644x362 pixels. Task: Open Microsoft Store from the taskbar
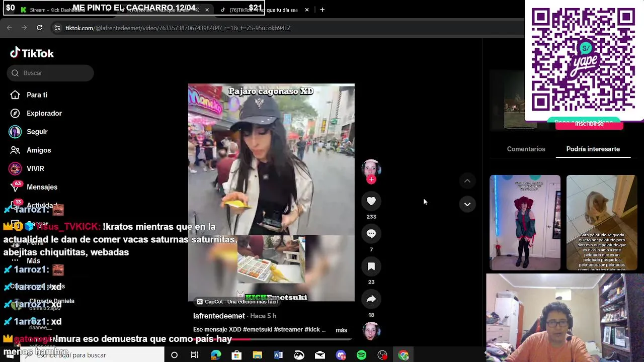point(236,355)
